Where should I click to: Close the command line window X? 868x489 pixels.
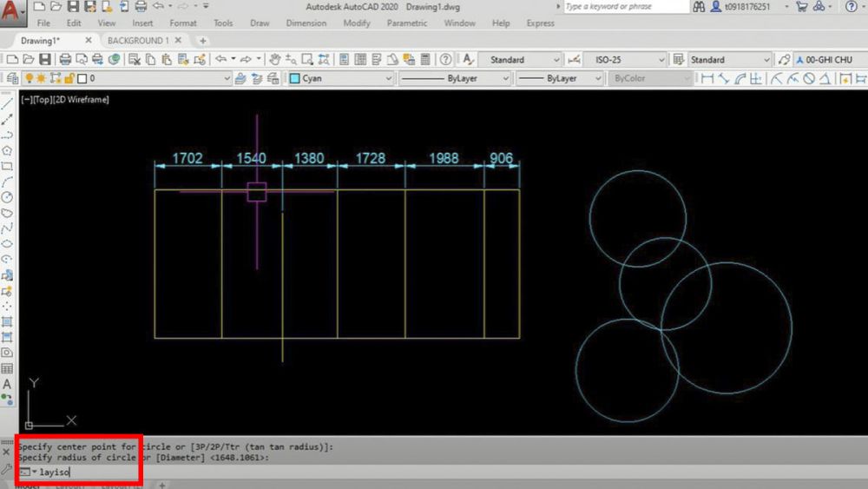coord(6,453)
